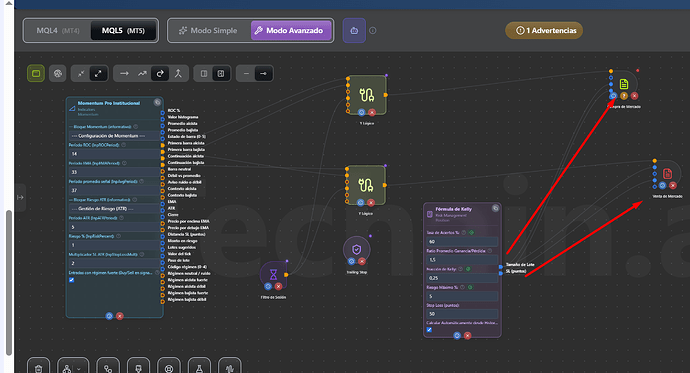Image resolution: width=690 pixels, height=373 pixels.
Task: Select the Trailing Stop shield node
Action: [356, 249]
